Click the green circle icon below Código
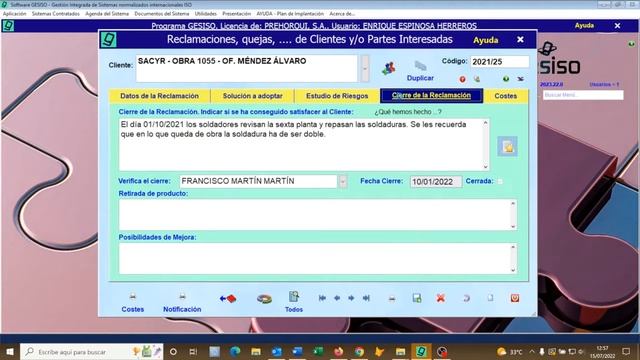The width and height of the screenshot is (640, 360). pyautogui.click(x=506, y=79)
